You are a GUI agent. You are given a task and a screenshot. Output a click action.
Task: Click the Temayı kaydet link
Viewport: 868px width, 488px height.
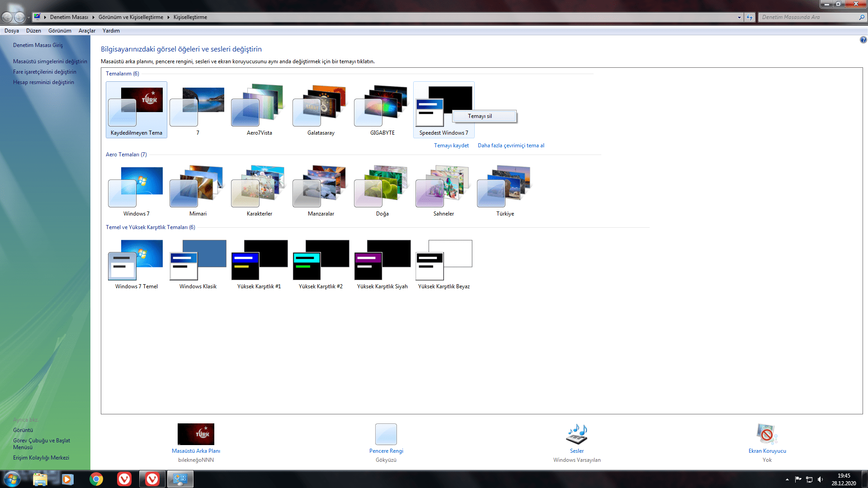click(451, 145)
